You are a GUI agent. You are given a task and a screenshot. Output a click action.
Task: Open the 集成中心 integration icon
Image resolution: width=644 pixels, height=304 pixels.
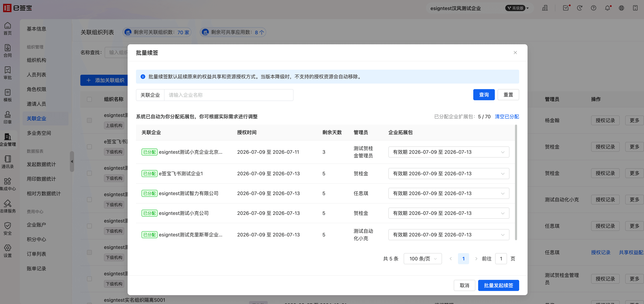(x=8, y=184)
